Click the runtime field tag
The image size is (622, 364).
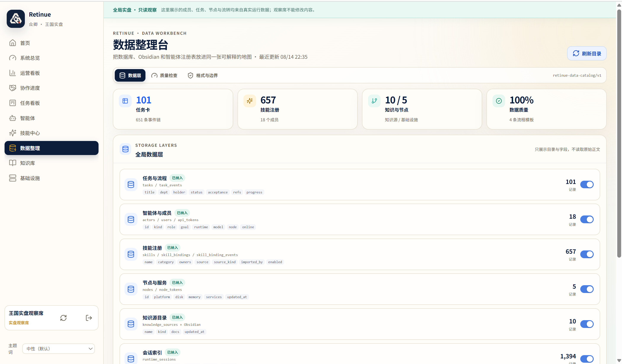[201, 227]
